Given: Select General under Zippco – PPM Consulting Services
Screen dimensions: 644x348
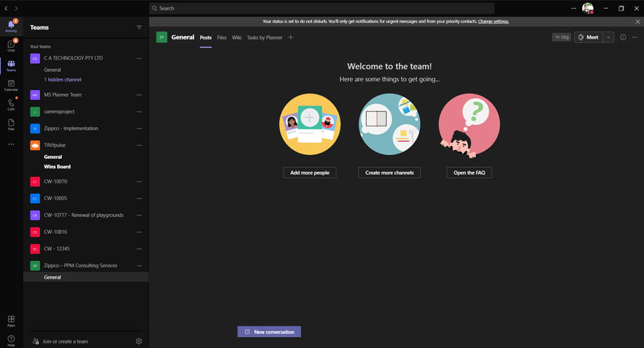Looking at the screenshot, I should (x=86, y=277).
